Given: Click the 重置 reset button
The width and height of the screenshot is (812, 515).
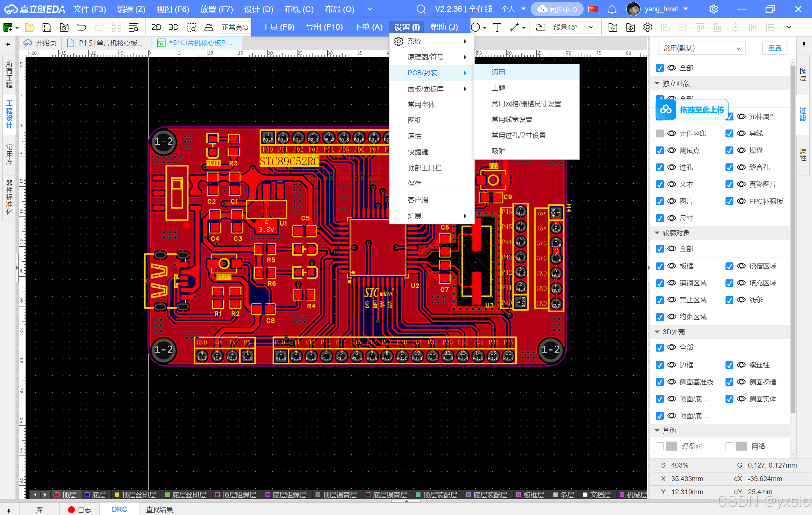Looking at the screenshot, I should (774, 48).
